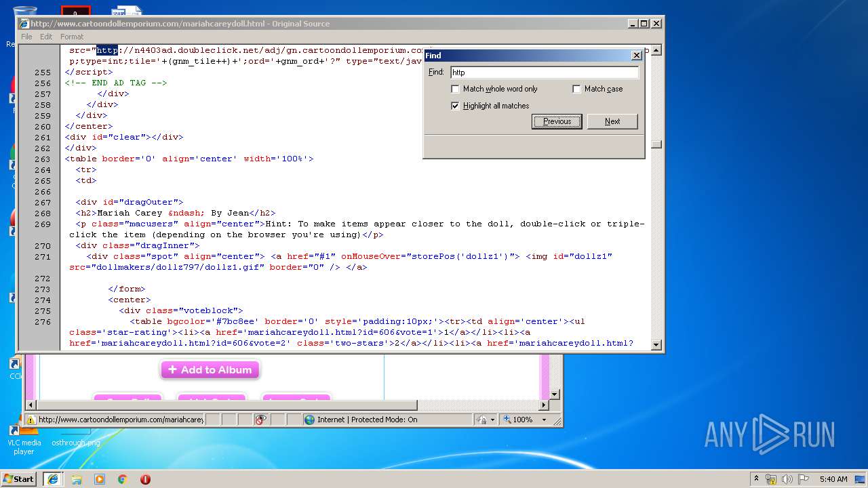Click the Find text input field

545,73
